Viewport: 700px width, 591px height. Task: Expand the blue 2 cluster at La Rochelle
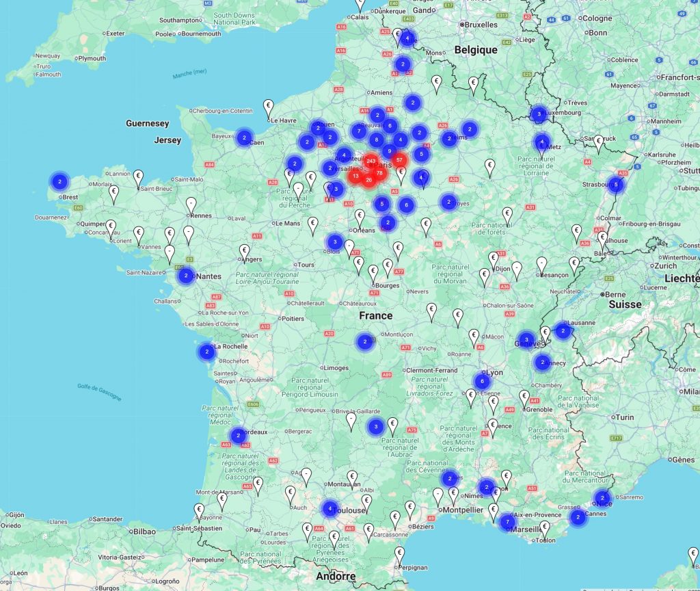coord(206,352)
